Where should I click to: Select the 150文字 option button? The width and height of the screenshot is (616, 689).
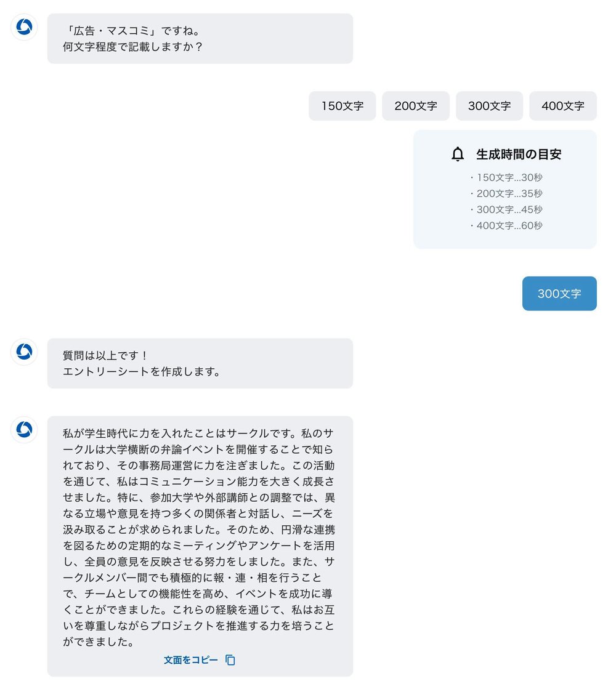[x=342, y=106]
